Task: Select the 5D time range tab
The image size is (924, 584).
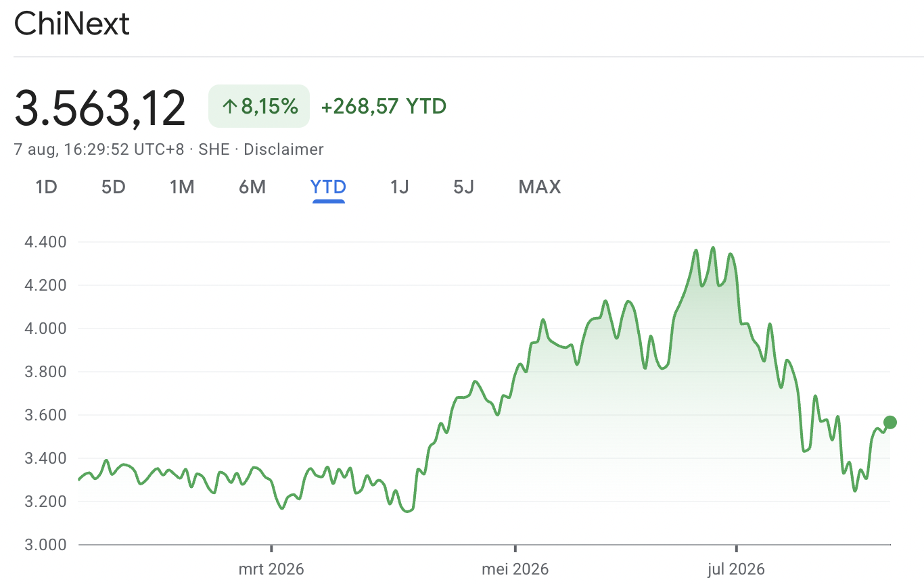Action: (x=114, y=187)
